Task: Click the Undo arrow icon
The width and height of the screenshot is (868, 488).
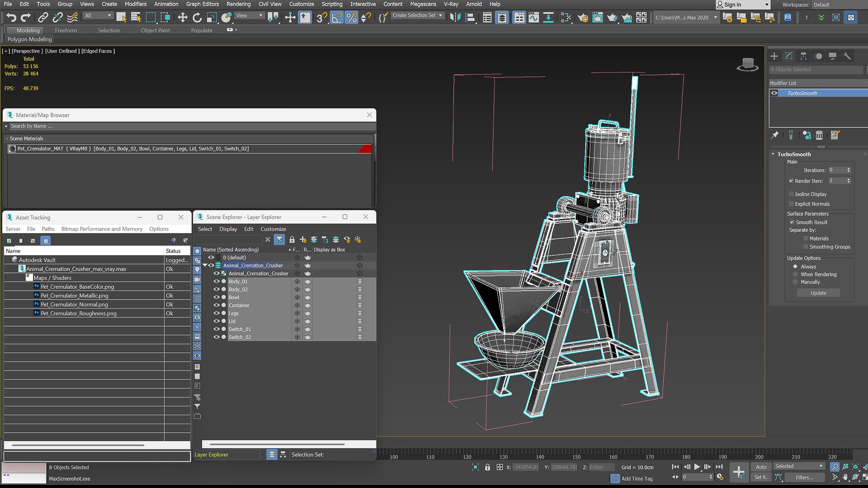Action: (x=11, y=18)
